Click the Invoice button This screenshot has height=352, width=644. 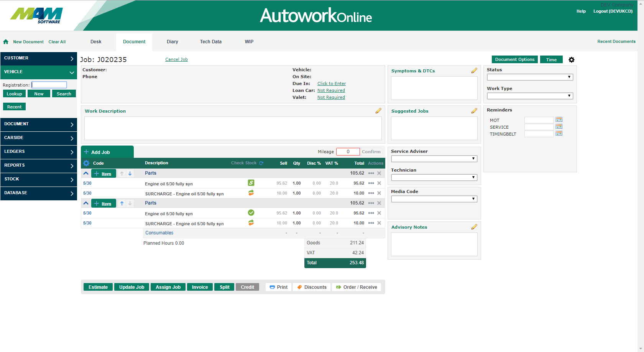[200, 287]
